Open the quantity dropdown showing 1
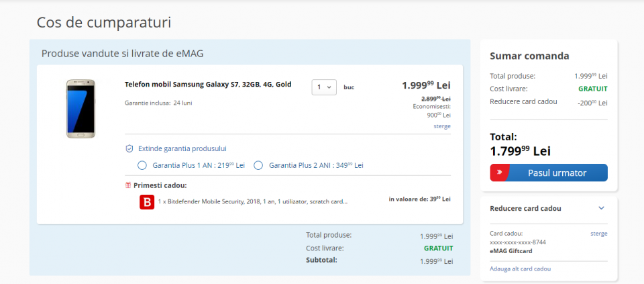 (x=324, y=87)
